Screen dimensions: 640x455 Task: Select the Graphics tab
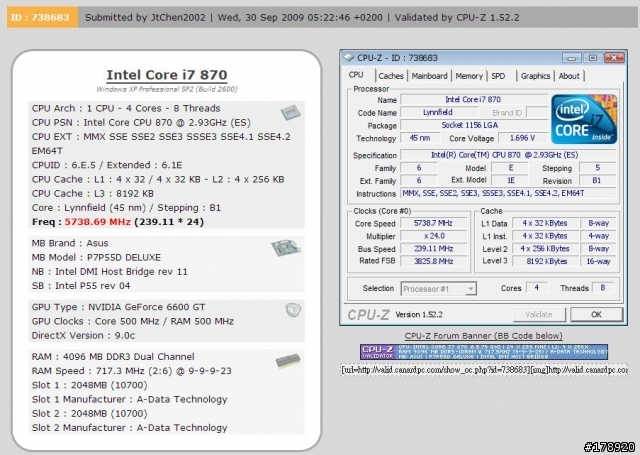point(535,76)
